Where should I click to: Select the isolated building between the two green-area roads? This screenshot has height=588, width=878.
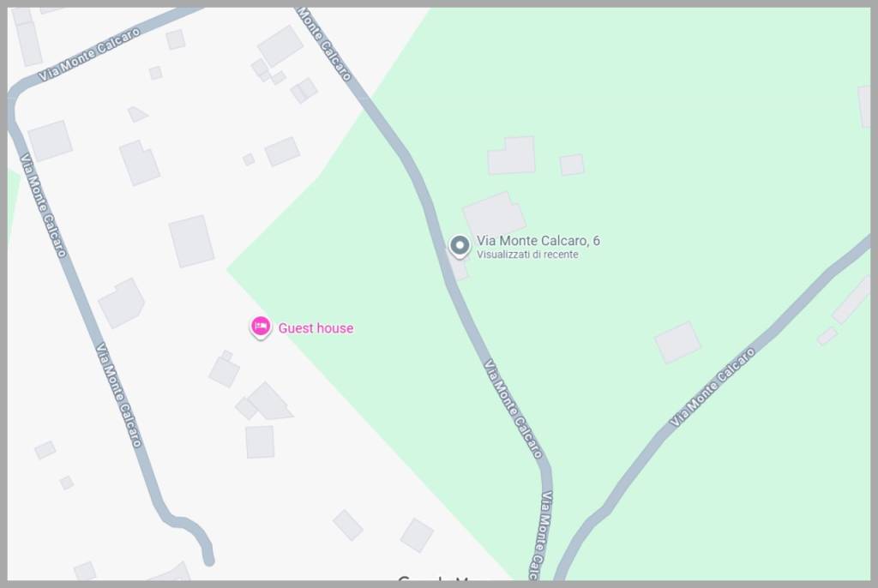pyautogui.click(x=677, y=342)
